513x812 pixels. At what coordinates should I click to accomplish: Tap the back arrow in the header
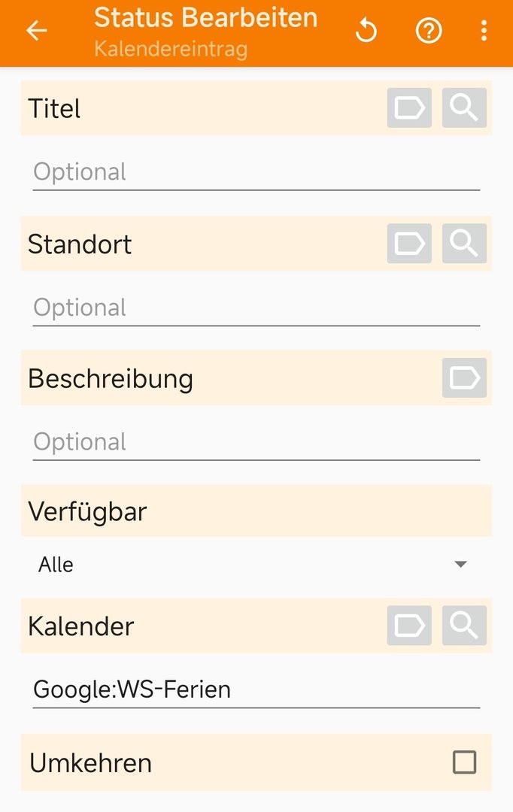pos(37,31)
